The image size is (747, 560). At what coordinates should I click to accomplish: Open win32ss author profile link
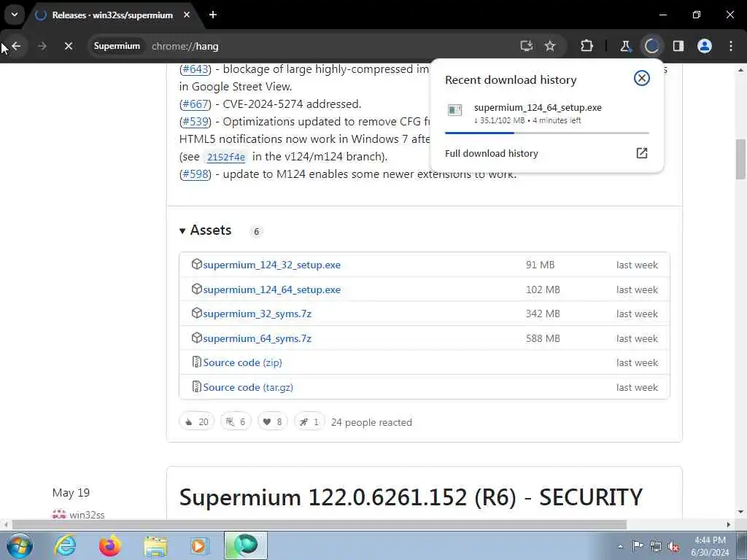(x=87, y=515)
